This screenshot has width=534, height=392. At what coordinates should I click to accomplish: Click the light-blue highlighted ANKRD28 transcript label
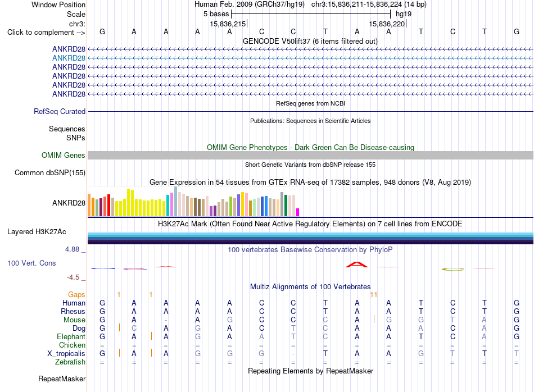pyautogui.click(x=69, y=58)
